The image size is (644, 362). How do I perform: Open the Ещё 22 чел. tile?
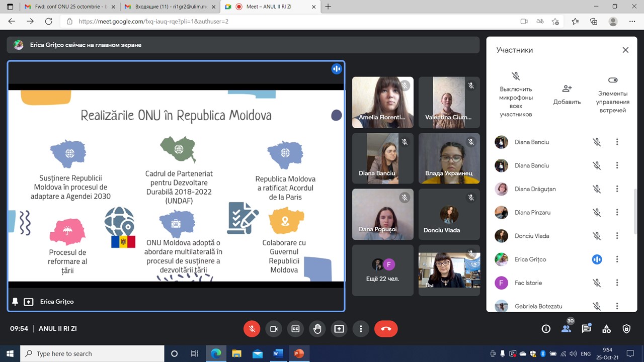click(x=383, y=270)
